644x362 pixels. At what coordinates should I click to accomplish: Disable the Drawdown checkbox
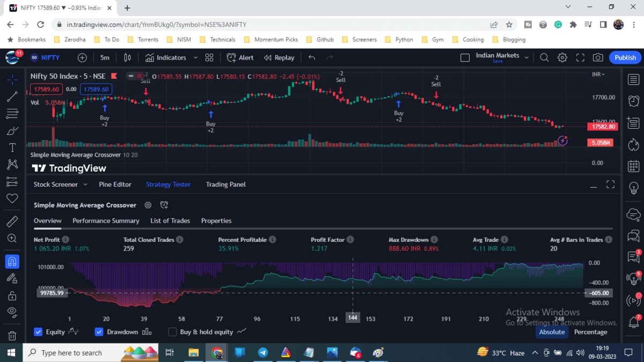pyautogui.click(x=99, y=332)
